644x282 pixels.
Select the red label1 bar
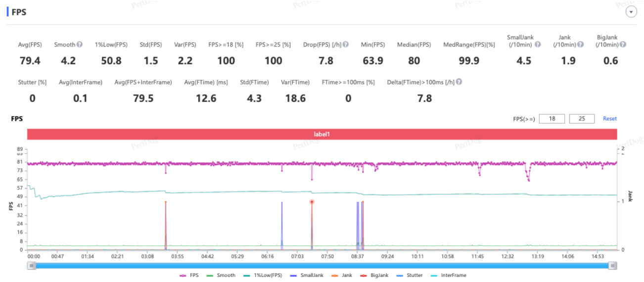tap(322, 134)
